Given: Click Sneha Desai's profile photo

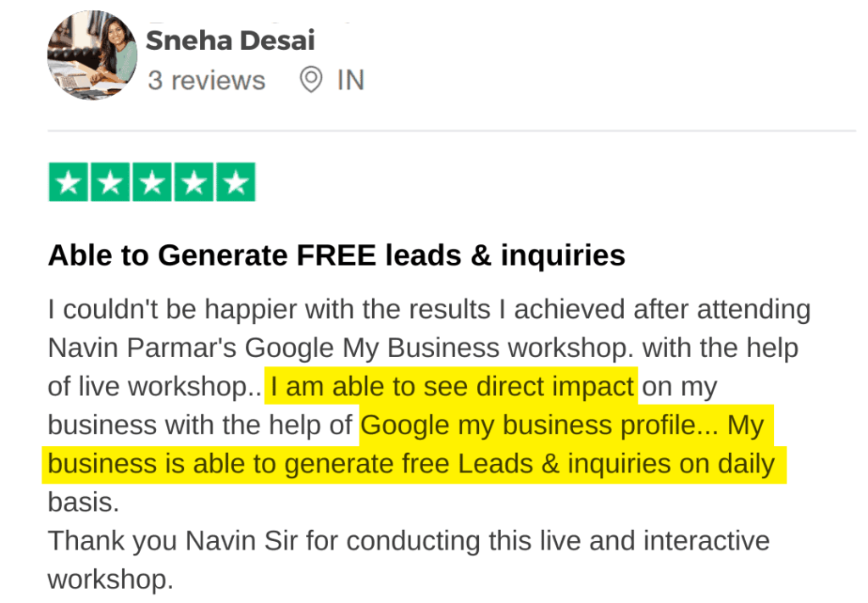Looking at the screenshot, I should tap(92, 57).
